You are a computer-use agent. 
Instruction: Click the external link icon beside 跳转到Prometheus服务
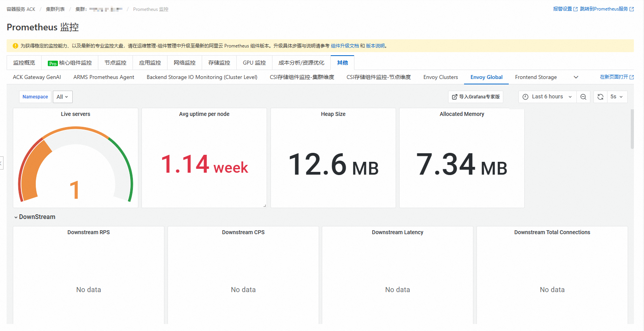click(x=632, y=9)
